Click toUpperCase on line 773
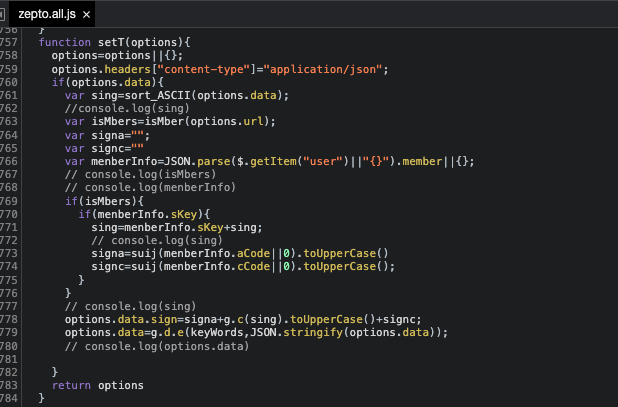Viewport: 618px width, 407px height. pyautogui.click(x=339, y=253)
